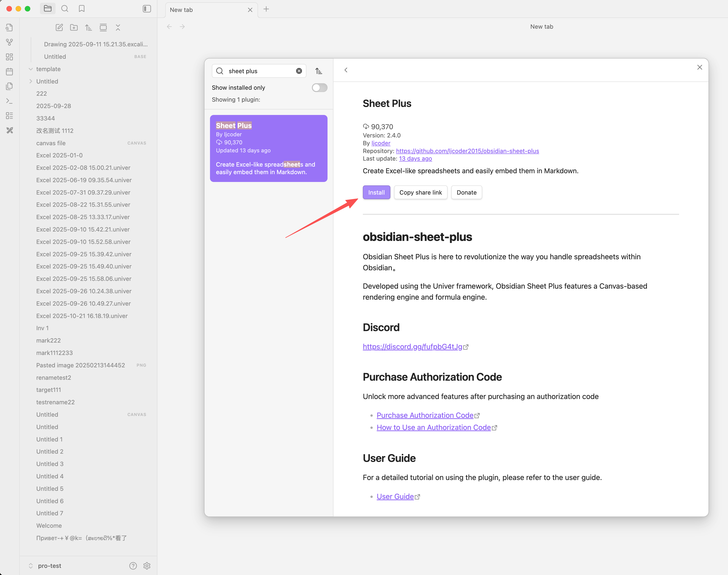
Task: Open the GitHub repository link
Action: [x=467, y=151]
